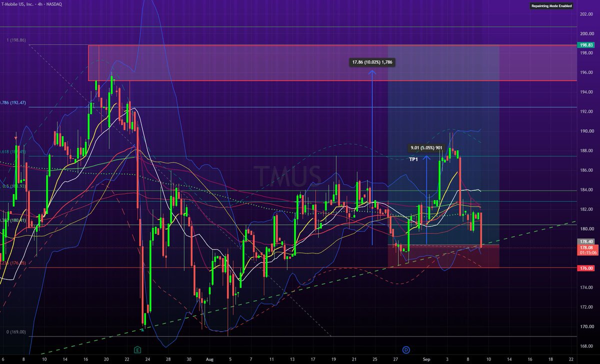
Task: Click the 25 date on time axis
Action: tap(375, 359)
